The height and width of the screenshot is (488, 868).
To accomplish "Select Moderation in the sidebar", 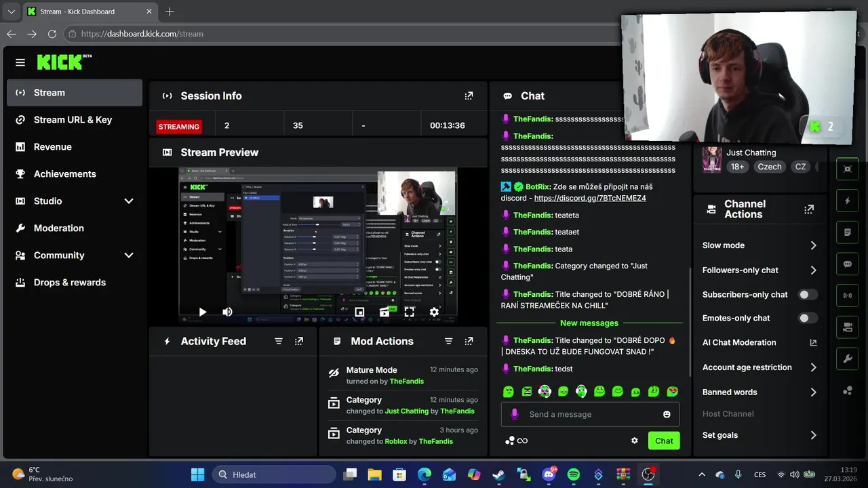I will tap(75, 228).
